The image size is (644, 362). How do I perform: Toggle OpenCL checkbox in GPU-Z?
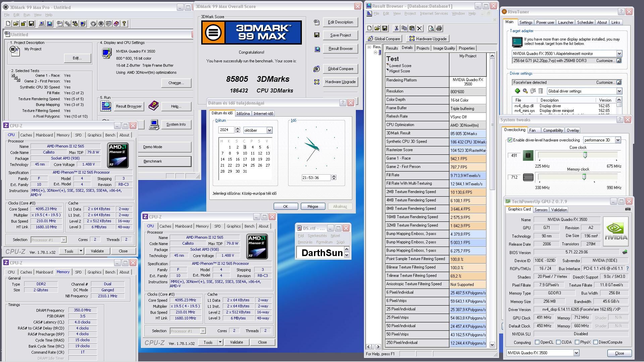[537, 342]
